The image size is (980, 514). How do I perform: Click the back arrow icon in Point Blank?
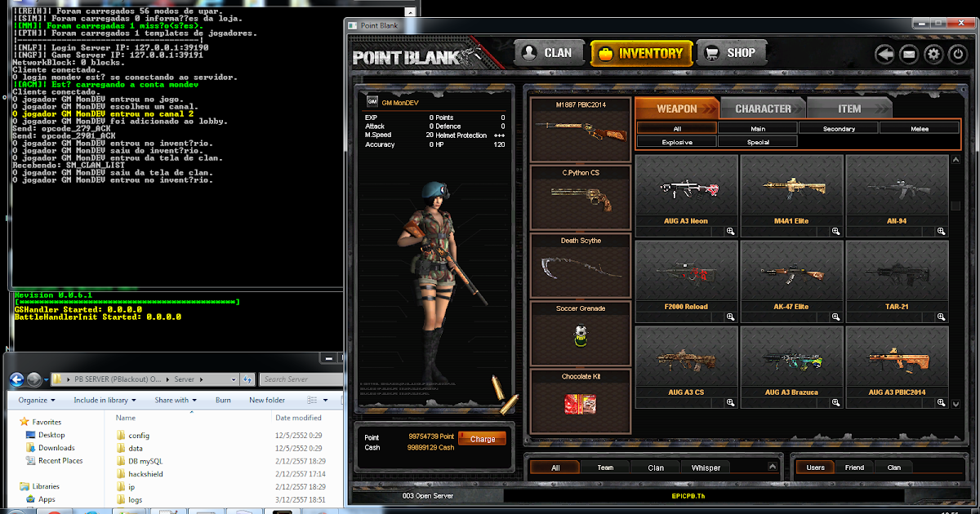pos(884,55)
